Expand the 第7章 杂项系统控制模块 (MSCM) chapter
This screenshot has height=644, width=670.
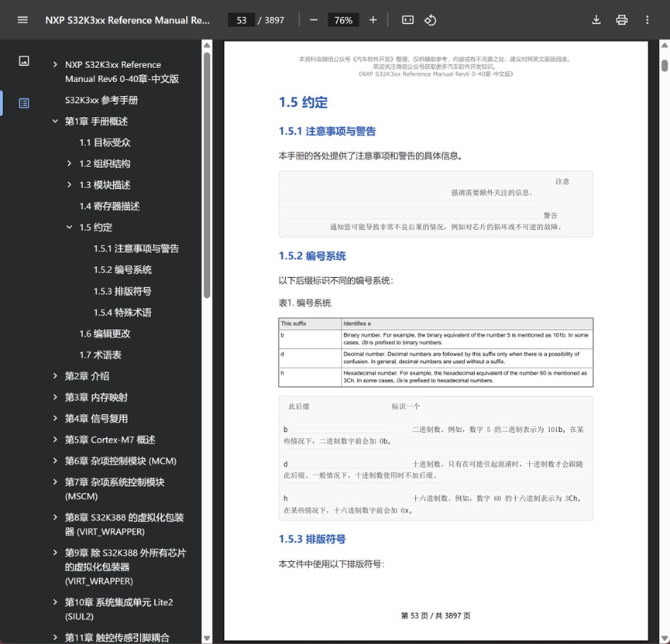pos(55,481)
